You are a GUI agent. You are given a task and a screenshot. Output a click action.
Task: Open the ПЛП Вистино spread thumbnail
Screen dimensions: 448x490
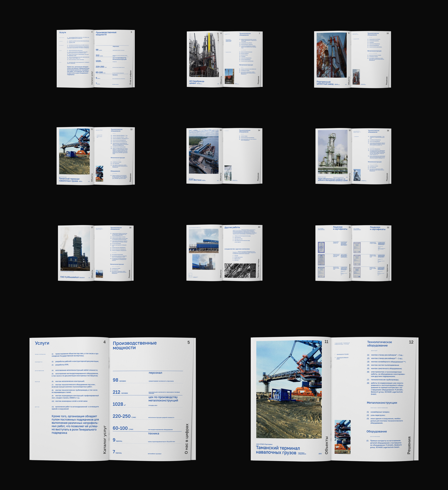click(x=224, y=156)
